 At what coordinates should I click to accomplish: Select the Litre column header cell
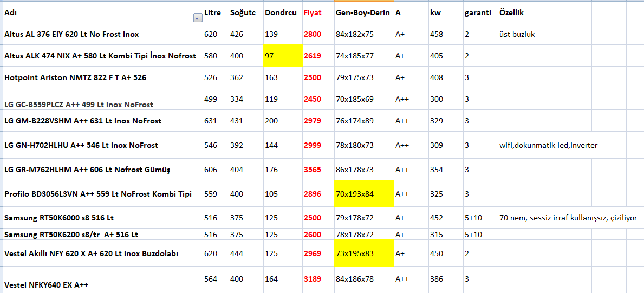click(216, 13)
